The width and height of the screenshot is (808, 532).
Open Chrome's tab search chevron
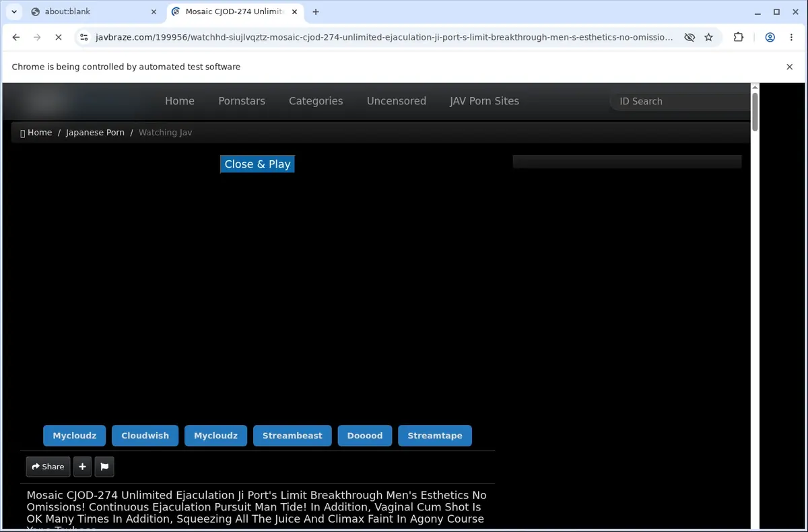(x=14, y=11)
